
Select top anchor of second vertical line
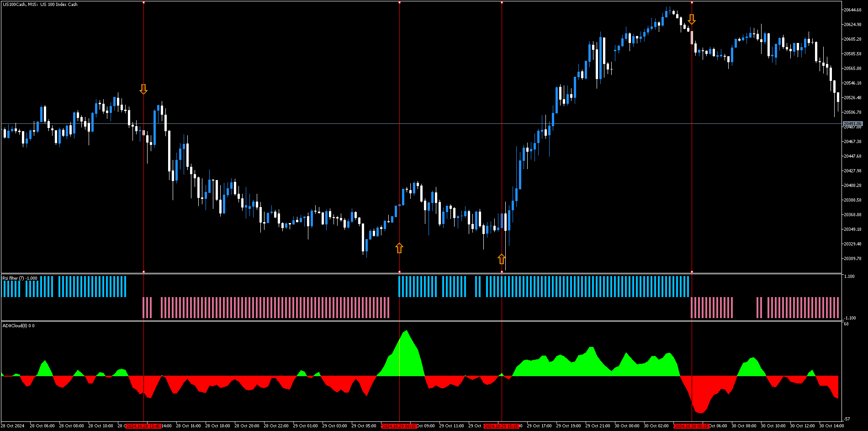(400, 3)
